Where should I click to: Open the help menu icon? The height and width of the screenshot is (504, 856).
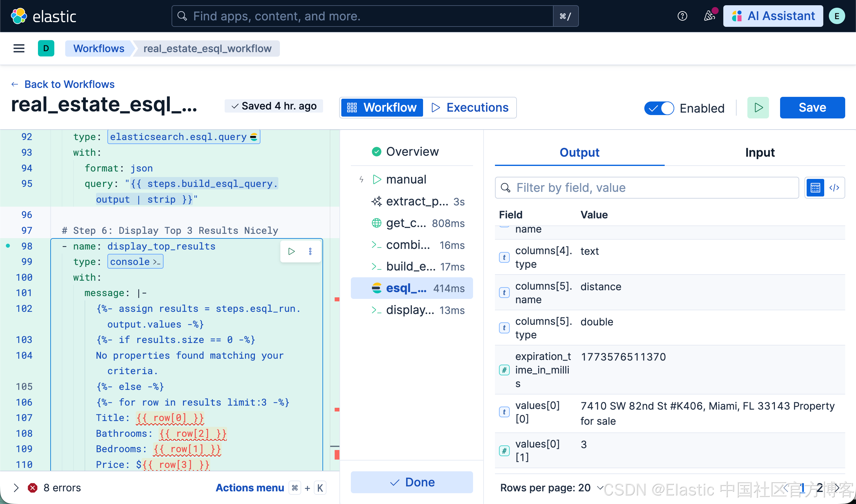pyautogui.click(x=682, y=16)
